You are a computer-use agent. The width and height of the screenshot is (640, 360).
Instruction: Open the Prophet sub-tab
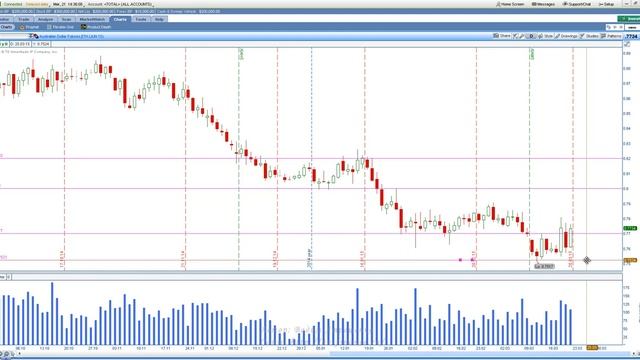click(29, 27)
